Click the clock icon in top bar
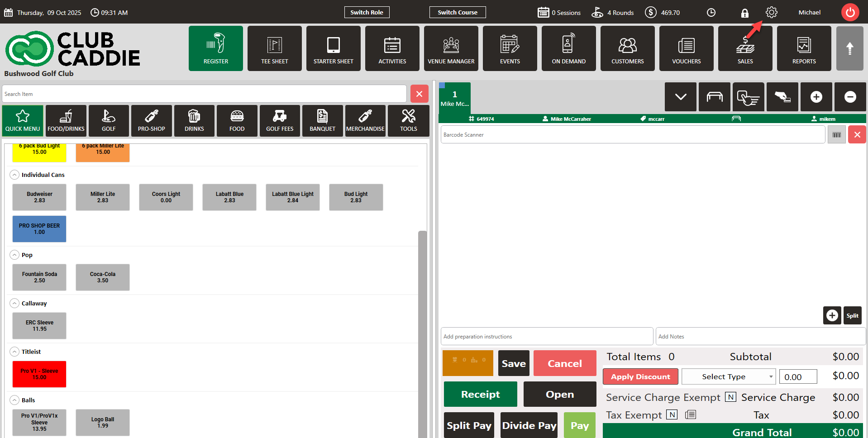 click(x=711, y=13)
